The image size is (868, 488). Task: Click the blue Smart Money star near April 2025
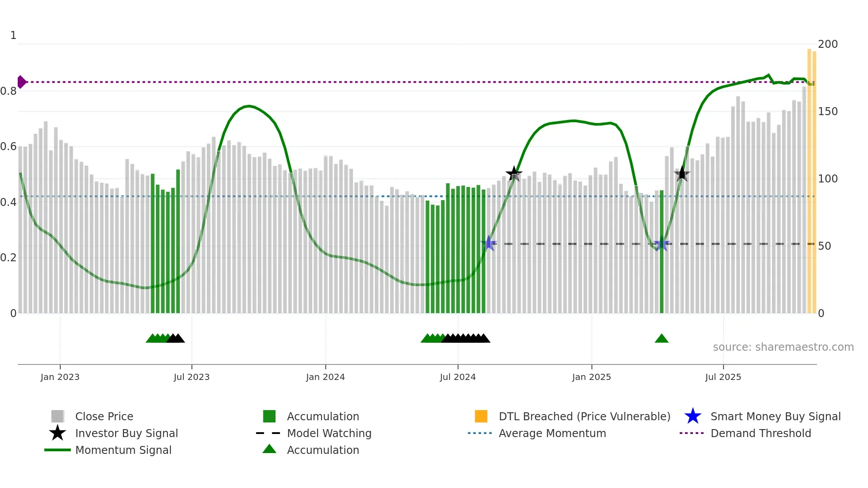[662, 243]
